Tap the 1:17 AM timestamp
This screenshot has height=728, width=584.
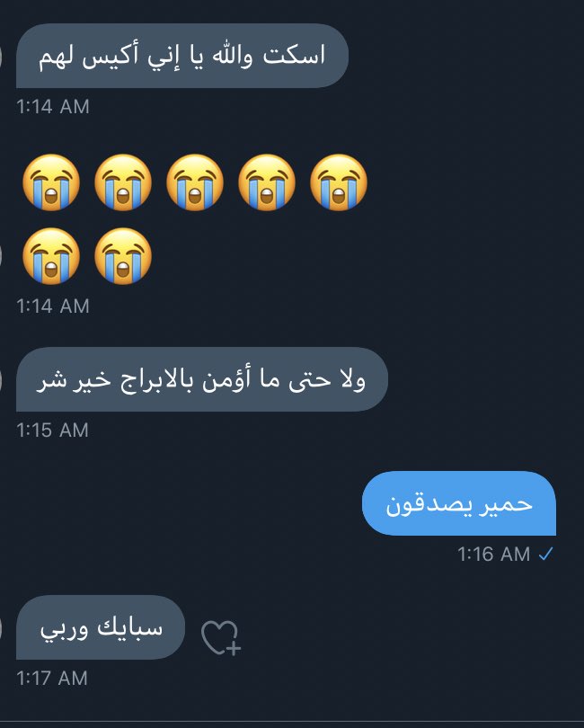click(x=52, y=678)
